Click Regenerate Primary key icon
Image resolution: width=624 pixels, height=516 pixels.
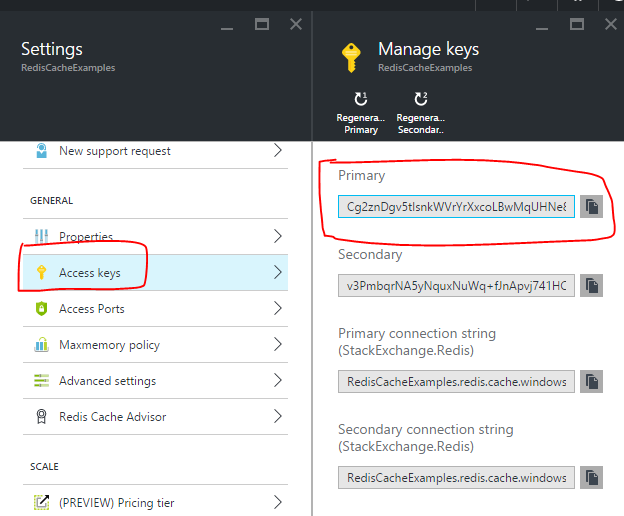click(361, 99)
